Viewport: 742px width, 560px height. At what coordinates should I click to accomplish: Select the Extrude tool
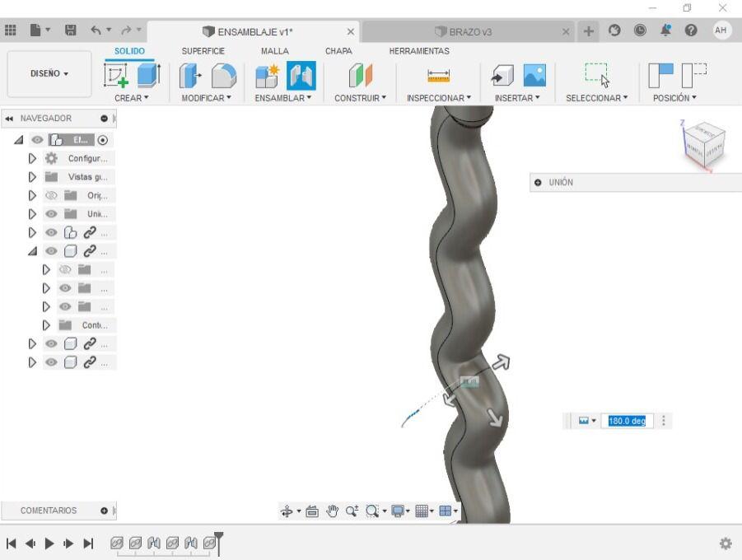148,76
